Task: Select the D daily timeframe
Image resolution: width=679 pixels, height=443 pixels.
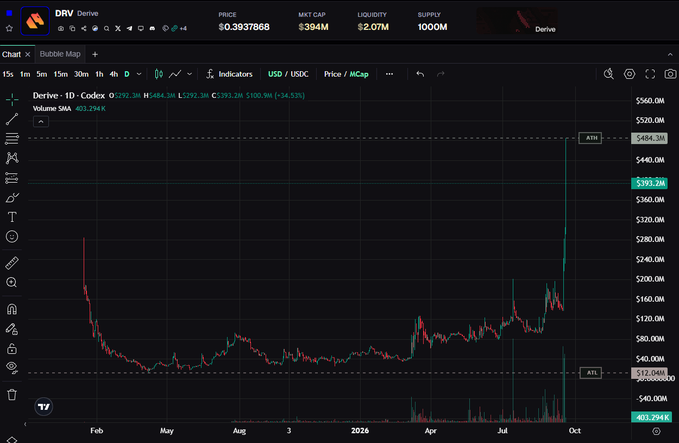Action: (127, 74)
